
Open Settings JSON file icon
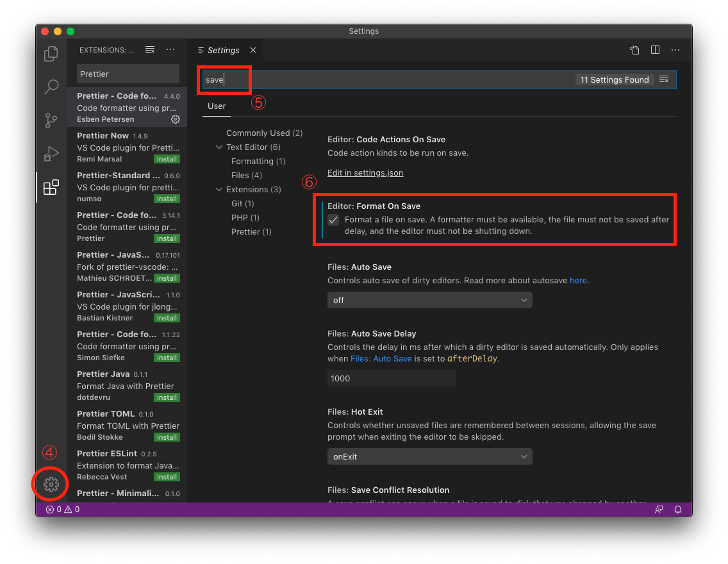point(634,49)
